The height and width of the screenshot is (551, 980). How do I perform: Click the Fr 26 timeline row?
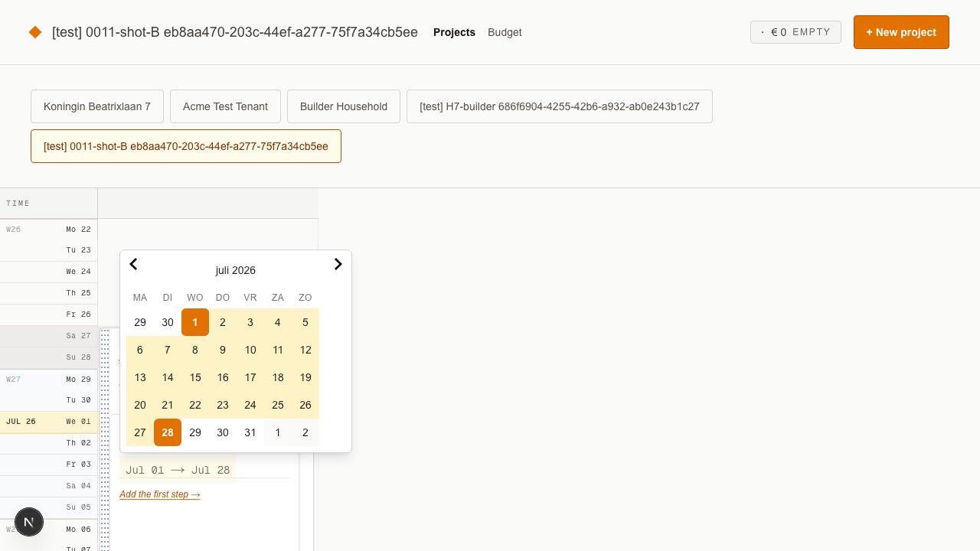[x=49, y=315]
